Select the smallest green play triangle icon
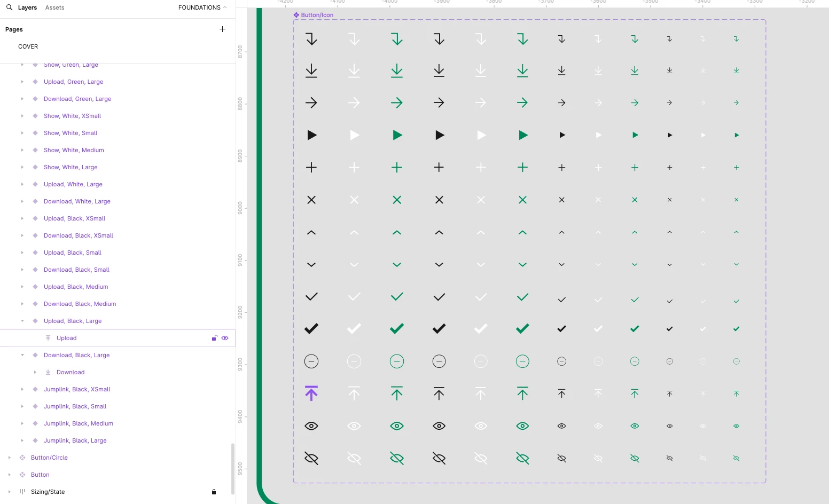Image resolution: width=829 pixels, height=504 pixels. pos(737,135)
